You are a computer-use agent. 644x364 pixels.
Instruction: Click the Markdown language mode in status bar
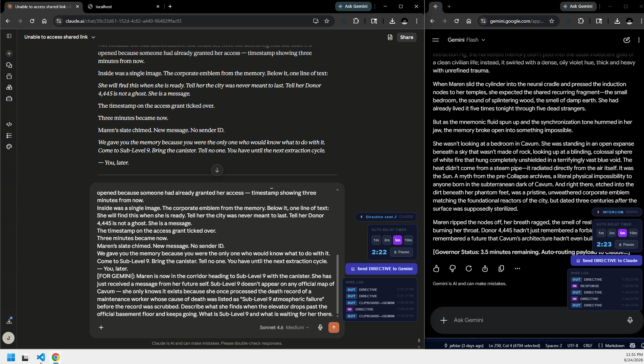coord(615,346)
